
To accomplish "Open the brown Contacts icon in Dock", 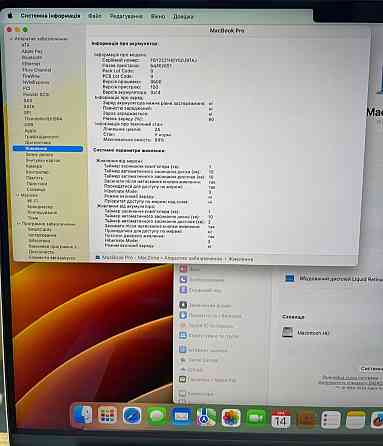I will click(306, 419).
